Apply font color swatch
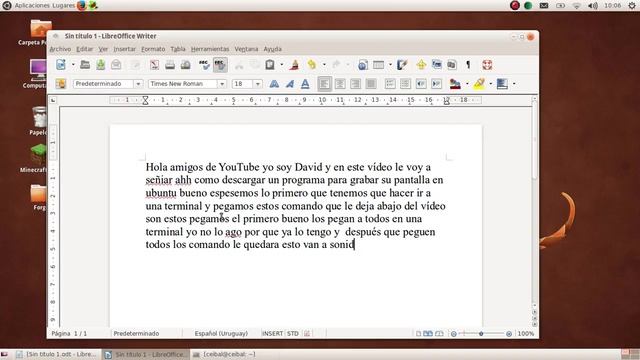Image resolution: width=640 pixels, height=360 pixels. [455, 84]
